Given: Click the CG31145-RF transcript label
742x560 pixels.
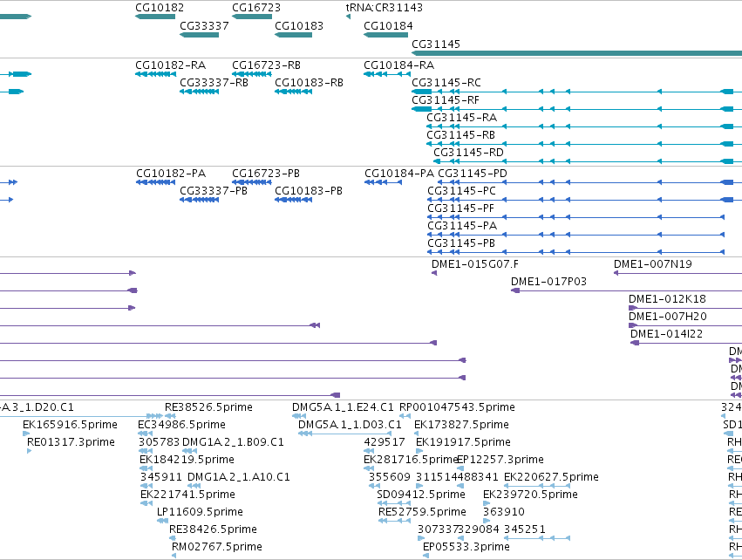Looking at the screenshot, I should (446, 100).
